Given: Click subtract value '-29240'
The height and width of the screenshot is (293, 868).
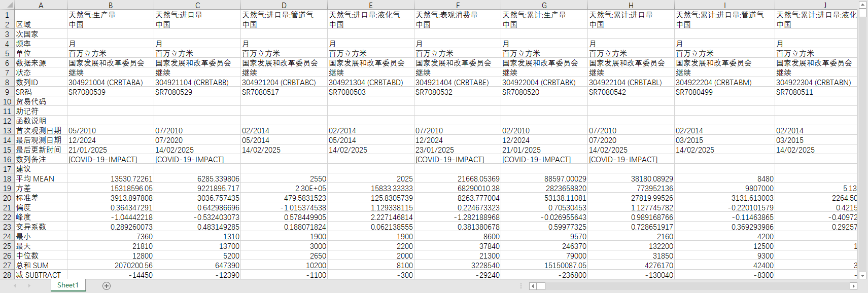Looking at the screenshot, I should (458, 275).
